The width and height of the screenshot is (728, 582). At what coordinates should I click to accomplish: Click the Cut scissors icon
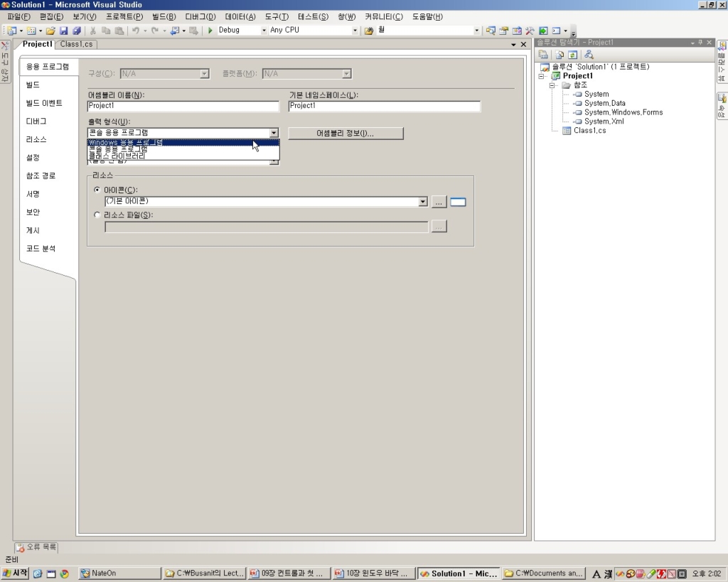(93, 31)
